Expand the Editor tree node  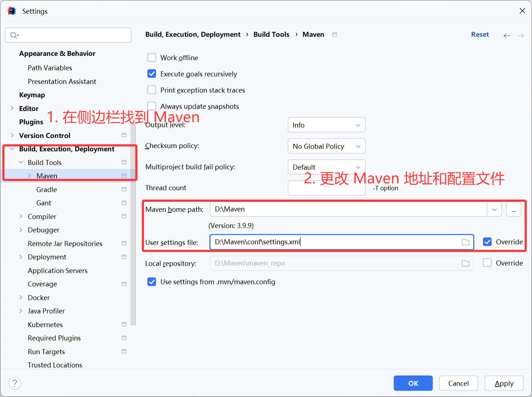[x=12, y=108]
